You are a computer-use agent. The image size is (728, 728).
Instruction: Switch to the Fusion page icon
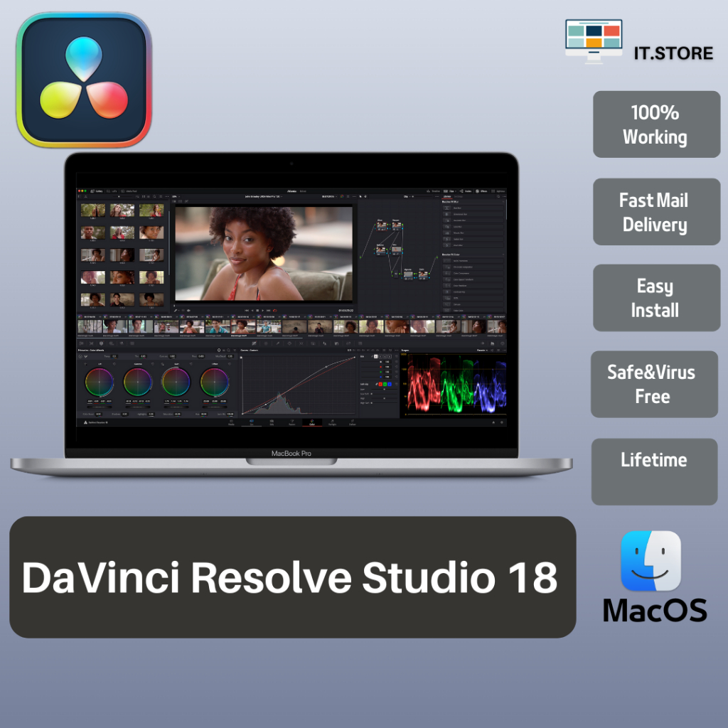pos(291,421)
